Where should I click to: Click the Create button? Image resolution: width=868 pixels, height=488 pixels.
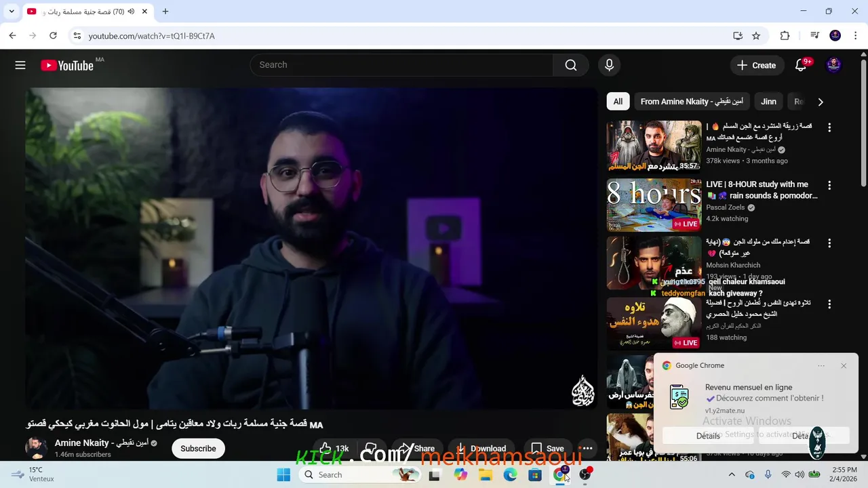(757, 65)
